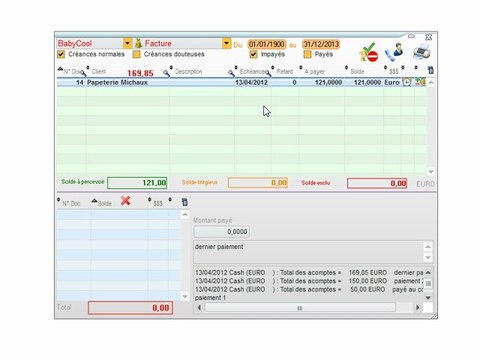480x360 pixels.
Task: Click the money bag icon beside Facture
Action: [x=138, y=43]
